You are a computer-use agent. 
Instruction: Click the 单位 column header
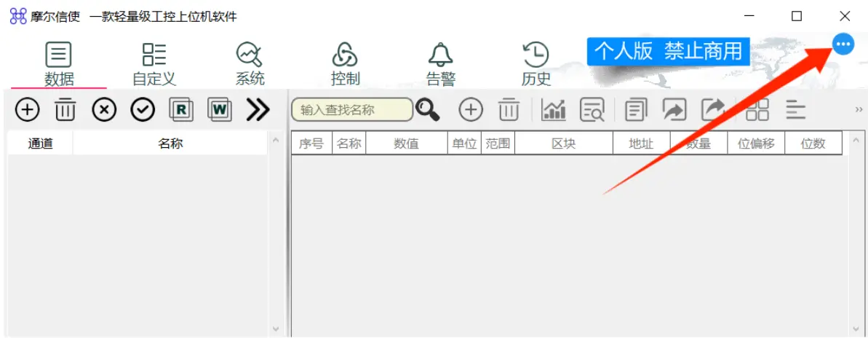pyautogui.click(x=464, y=144)
